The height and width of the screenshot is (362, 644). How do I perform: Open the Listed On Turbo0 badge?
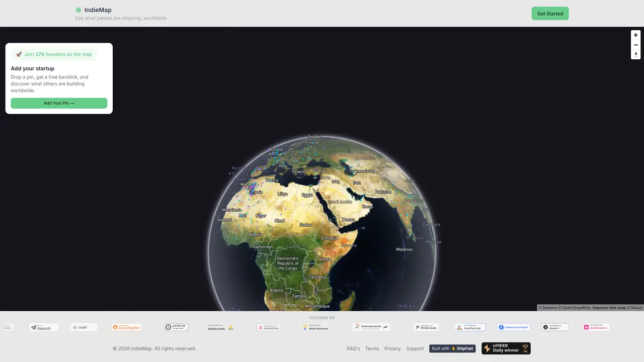(x=176, y=327)
